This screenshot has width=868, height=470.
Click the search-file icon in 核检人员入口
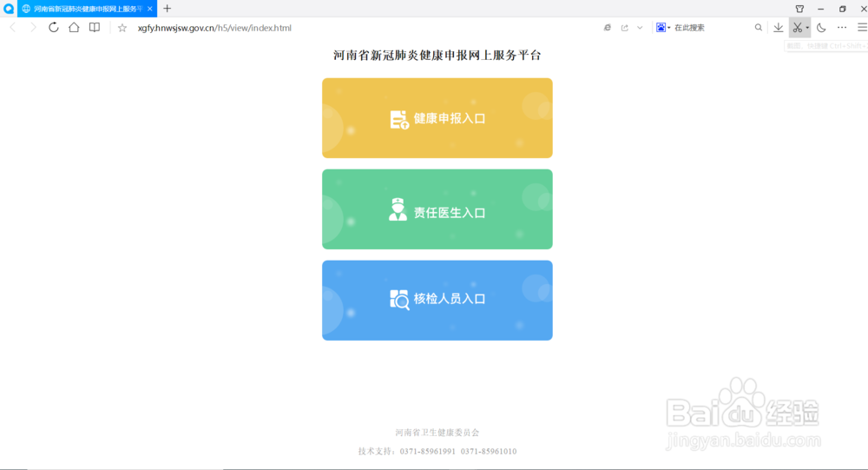point(399,300)
